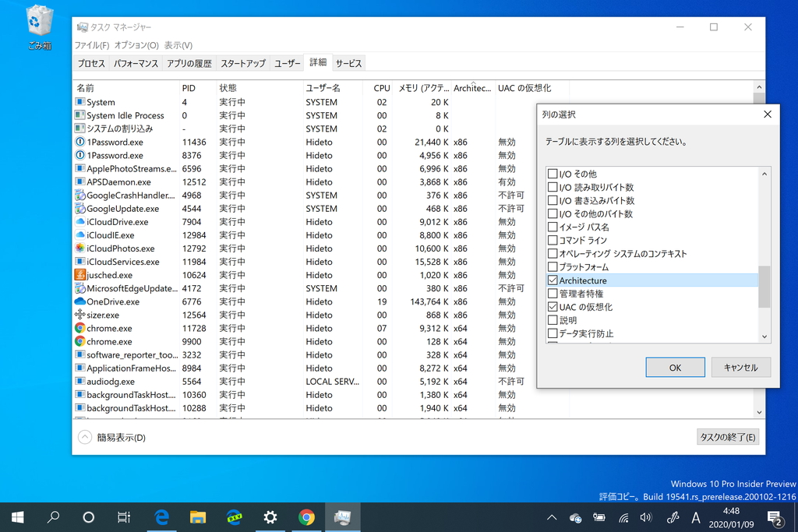Launch Google Chrome from taskbar

(x=306, y=517)
